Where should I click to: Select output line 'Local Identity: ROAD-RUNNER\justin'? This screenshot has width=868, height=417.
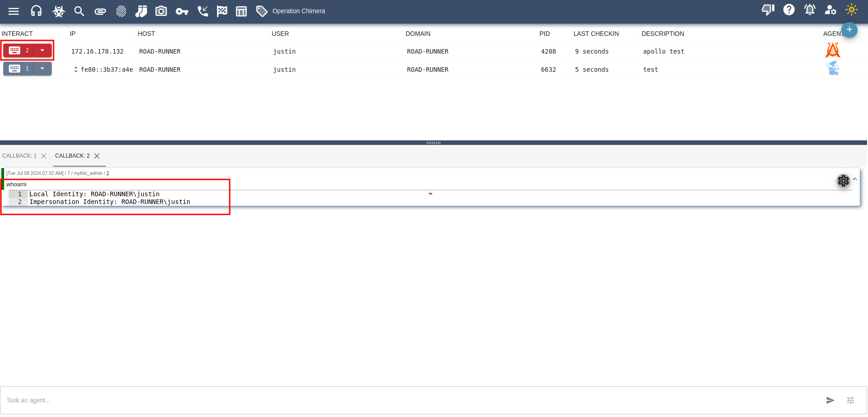pos(94,194)
